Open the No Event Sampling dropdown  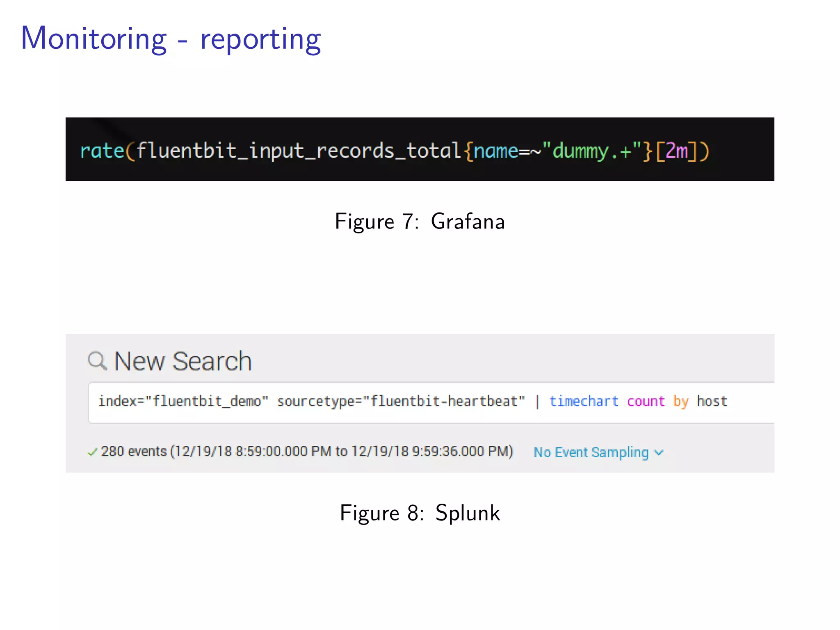[x=598, y=452]
